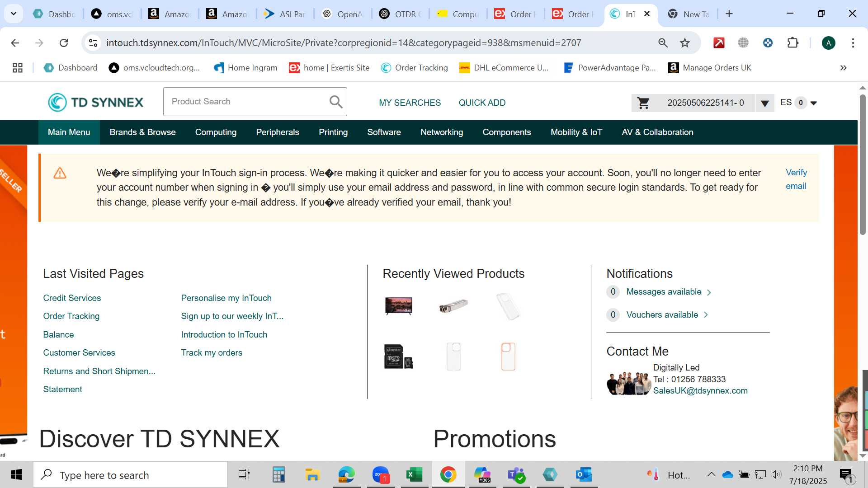
Task: Open the Software menu
Action: point(384,132)
